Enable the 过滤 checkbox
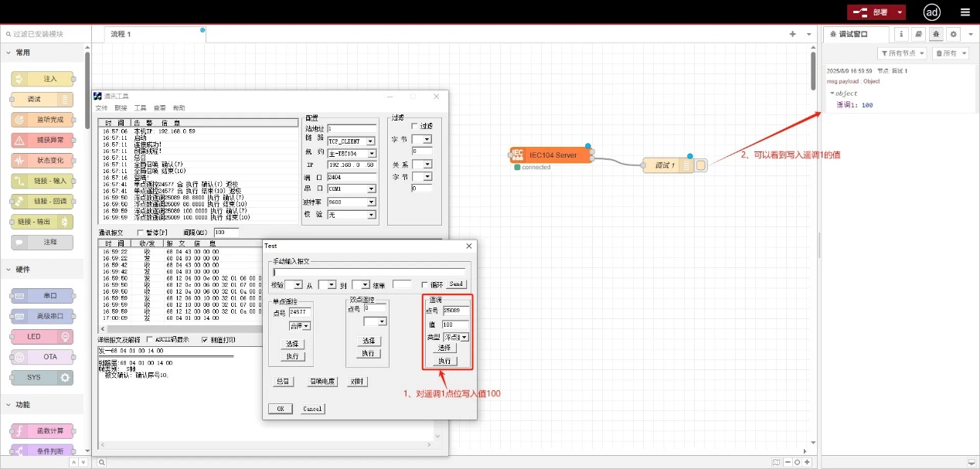The height and width of the screenshot is (469, 980). (x=414, y=126)
